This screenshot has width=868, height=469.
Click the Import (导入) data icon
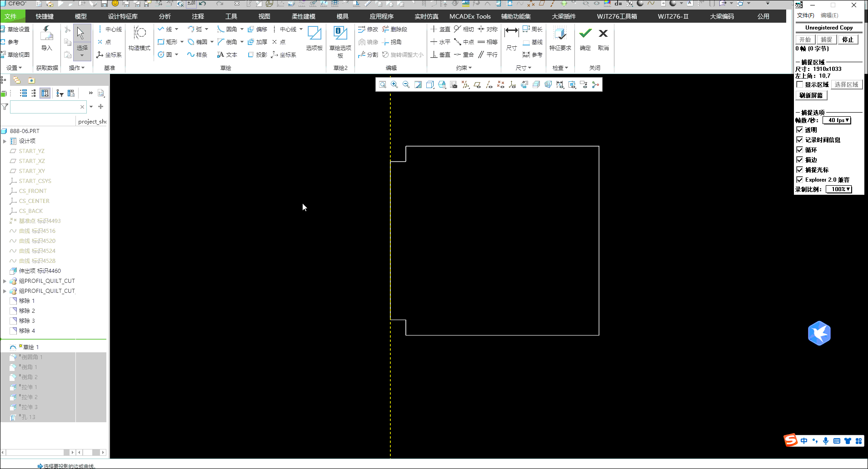coord(47,38)
